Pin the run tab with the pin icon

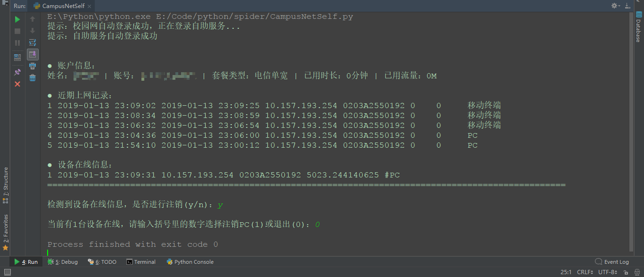(17, 72)
